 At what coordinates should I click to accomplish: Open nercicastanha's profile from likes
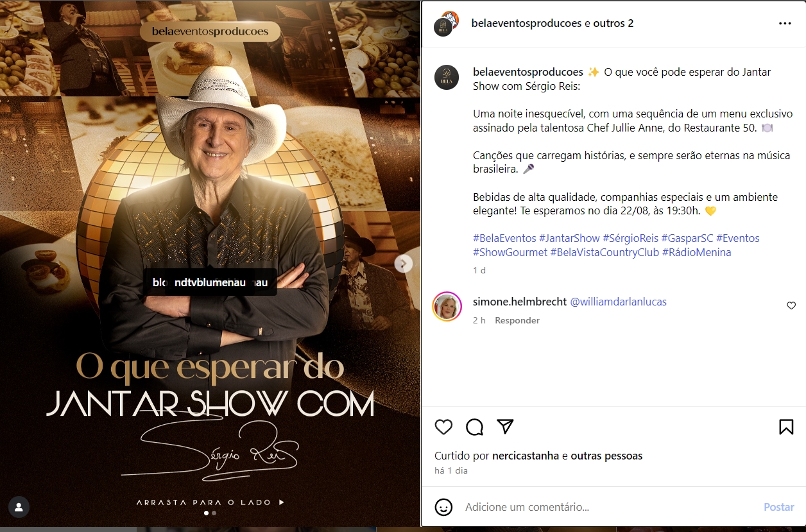pyautogui.click(x=526, y=456)
